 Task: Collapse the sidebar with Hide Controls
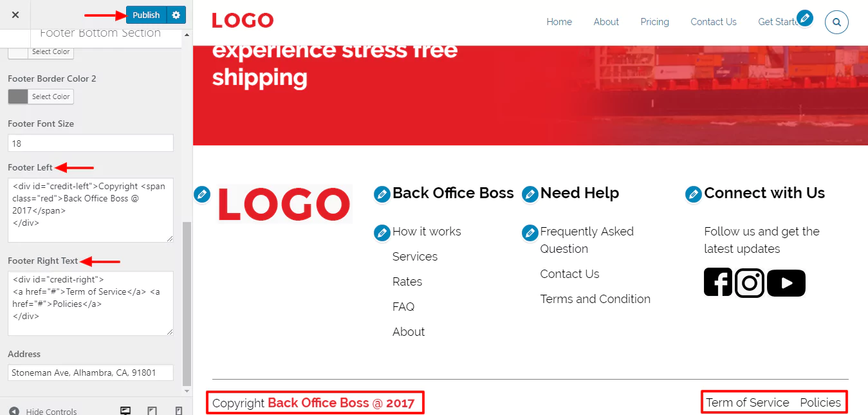click(x=43, y=411)
